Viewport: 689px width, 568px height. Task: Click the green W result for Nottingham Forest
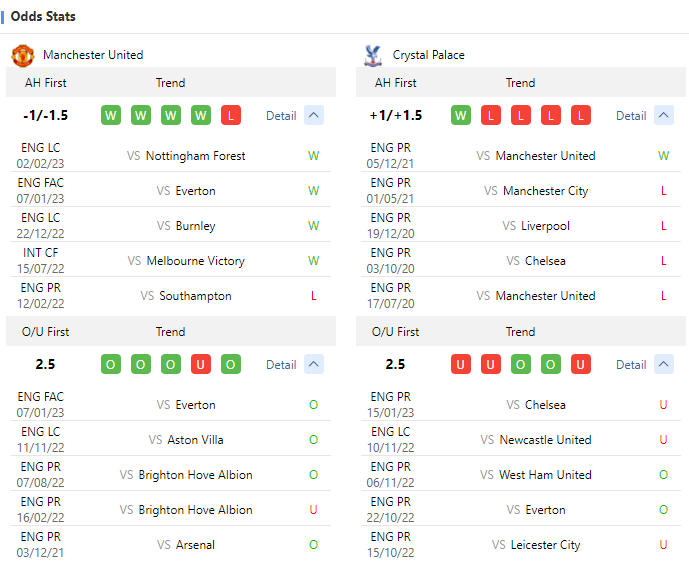(x=314, y=156)
